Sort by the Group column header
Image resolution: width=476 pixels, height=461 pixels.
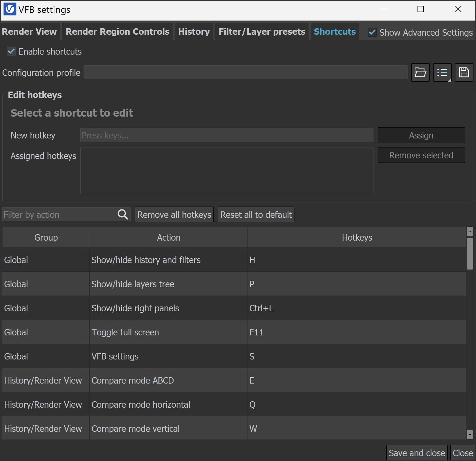click(x=46, y=237)
